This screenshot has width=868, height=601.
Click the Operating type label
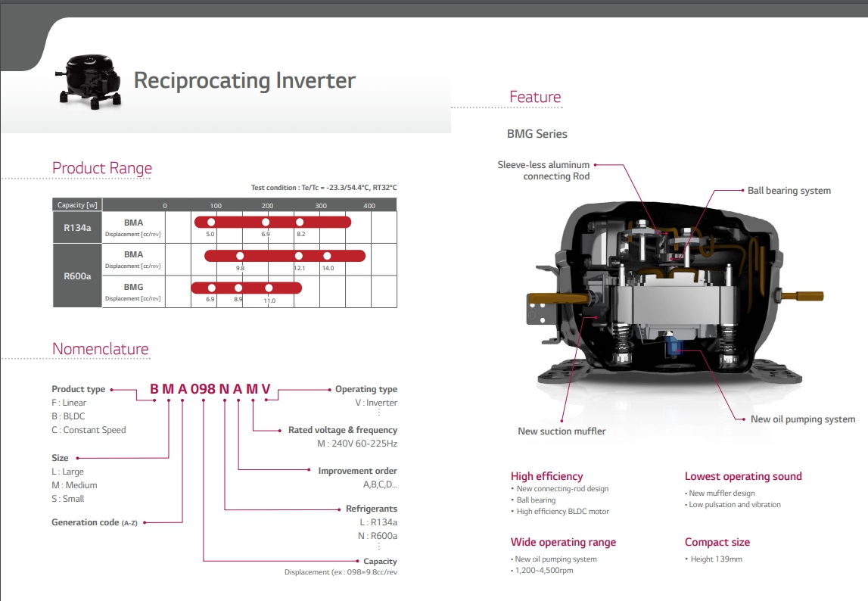(366, 389)
